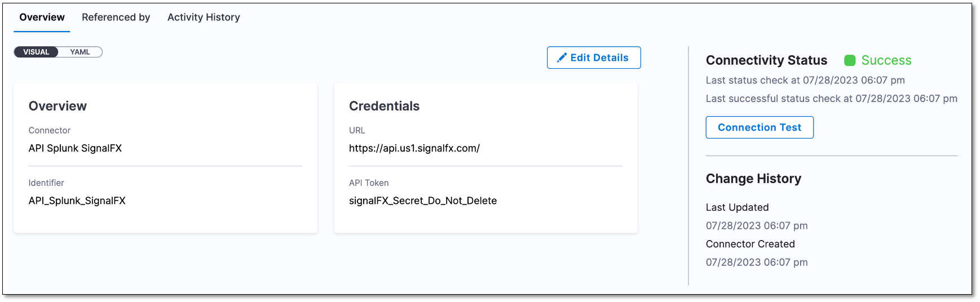Click the Success connectivity status text
Viewport: 980px width, 302px height.
[x=886, y=60]
